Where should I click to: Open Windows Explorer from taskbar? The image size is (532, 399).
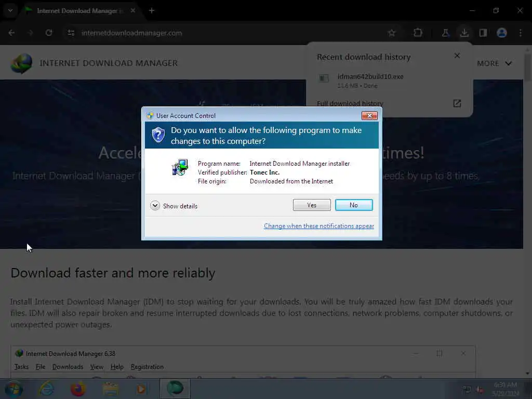click(x=110, y=389)
